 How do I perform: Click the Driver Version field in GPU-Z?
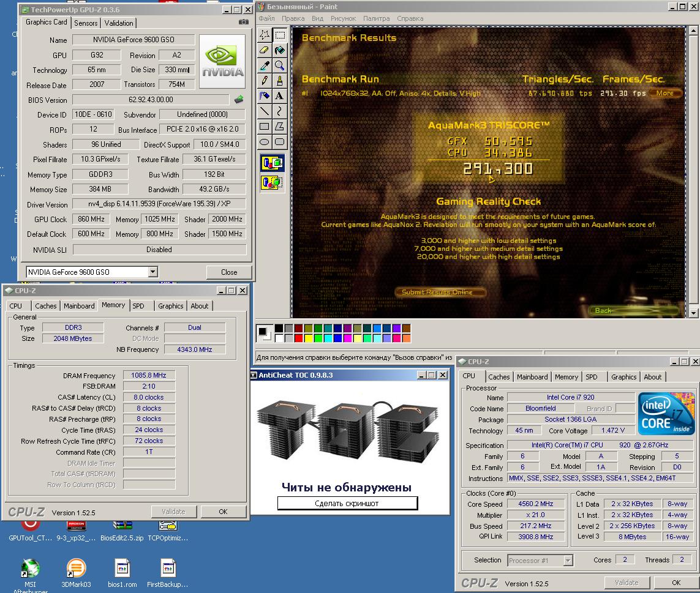pos(159,204)
